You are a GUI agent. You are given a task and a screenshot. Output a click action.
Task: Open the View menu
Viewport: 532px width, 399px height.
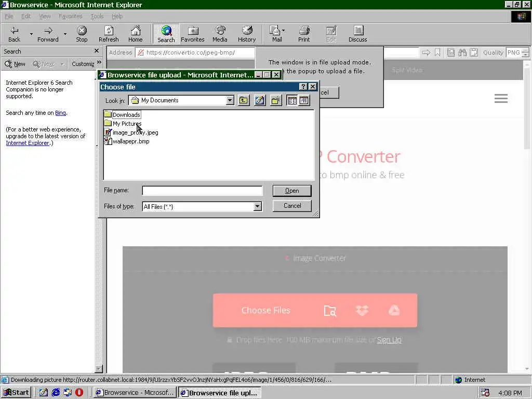(x=45, y=16)
